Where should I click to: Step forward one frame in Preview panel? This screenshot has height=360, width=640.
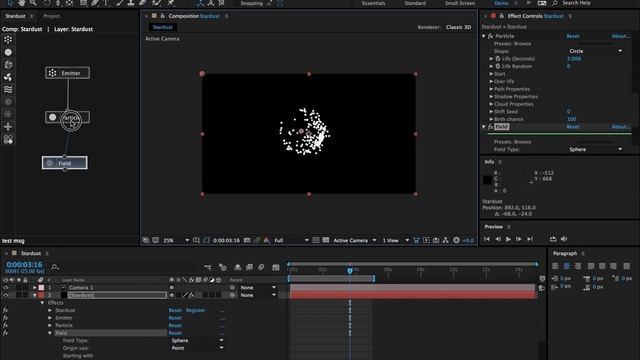[519, 239]
